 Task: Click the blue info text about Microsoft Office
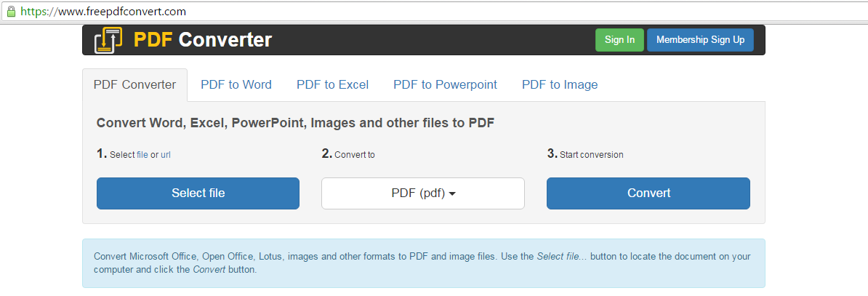(x=422, y=263)
